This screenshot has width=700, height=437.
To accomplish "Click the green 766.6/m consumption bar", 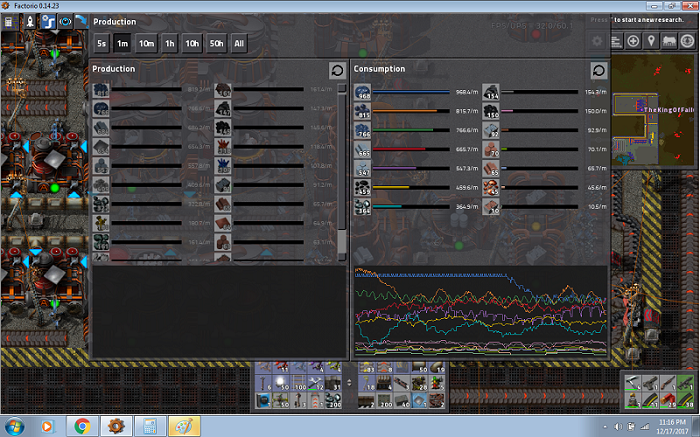I will pos(411,130).
